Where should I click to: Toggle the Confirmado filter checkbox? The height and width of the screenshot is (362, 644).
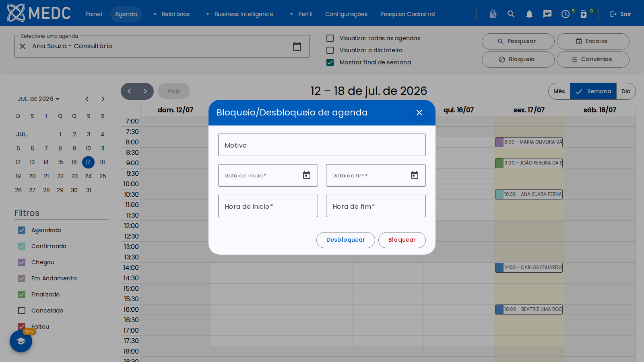pos(22,246)
